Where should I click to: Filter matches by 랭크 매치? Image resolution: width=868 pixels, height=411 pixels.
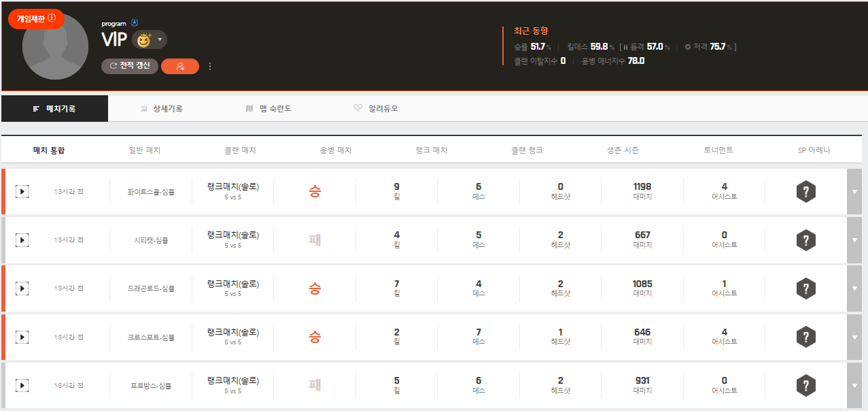tap(431, 150)
